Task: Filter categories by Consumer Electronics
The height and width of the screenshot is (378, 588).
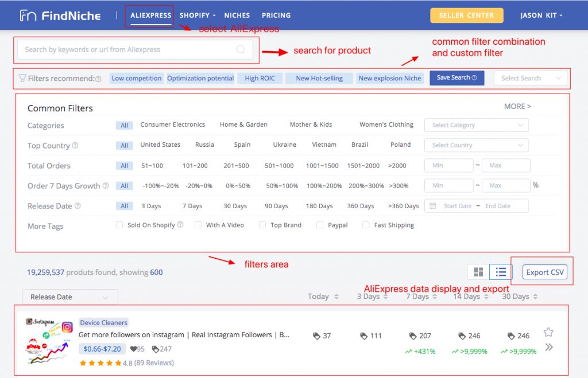Action: coord(172,124)
